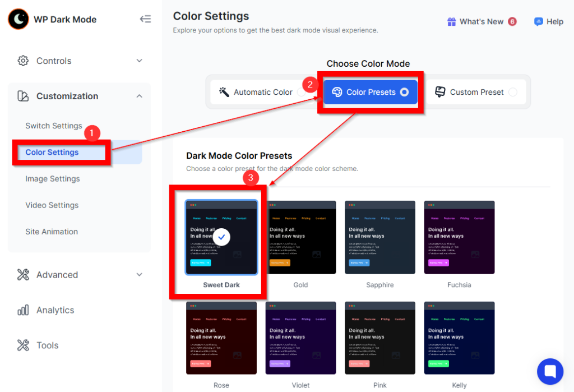Image resolution: width=574 pixels, height=392 pixels.
Task: Open the live chat bubble widget
Action: pos(550,371)
